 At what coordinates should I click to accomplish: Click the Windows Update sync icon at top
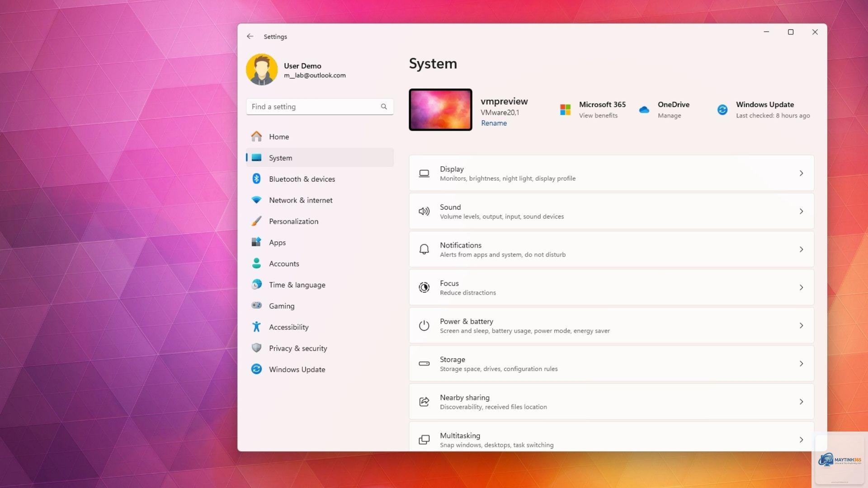pos(722,110)
